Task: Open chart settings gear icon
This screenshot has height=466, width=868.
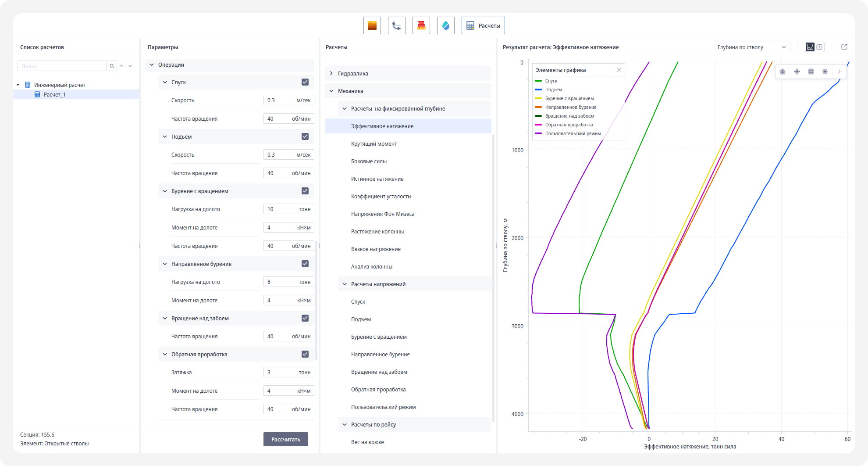Action: pos(825,72)
